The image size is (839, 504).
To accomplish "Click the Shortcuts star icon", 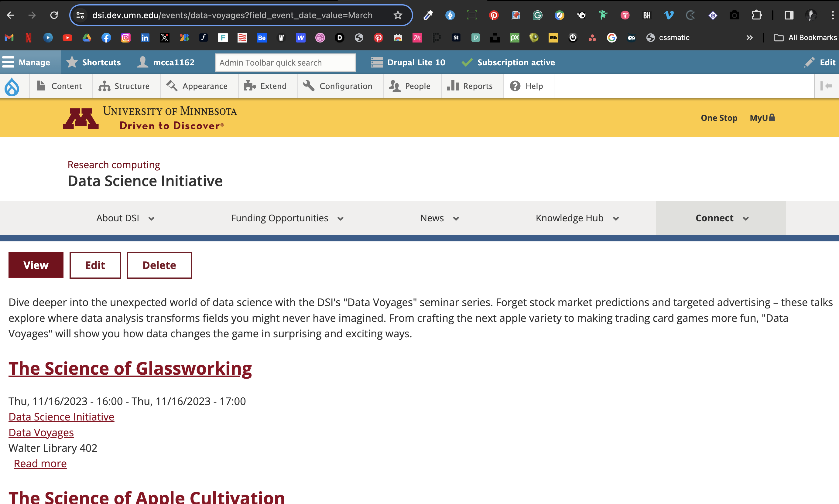I will (72, 63).
